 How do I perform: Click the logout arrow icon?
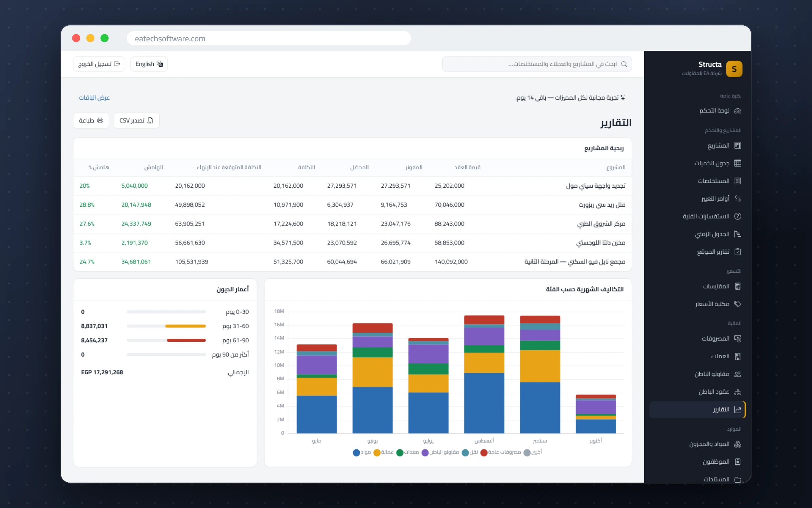click(x=117, y=64)
